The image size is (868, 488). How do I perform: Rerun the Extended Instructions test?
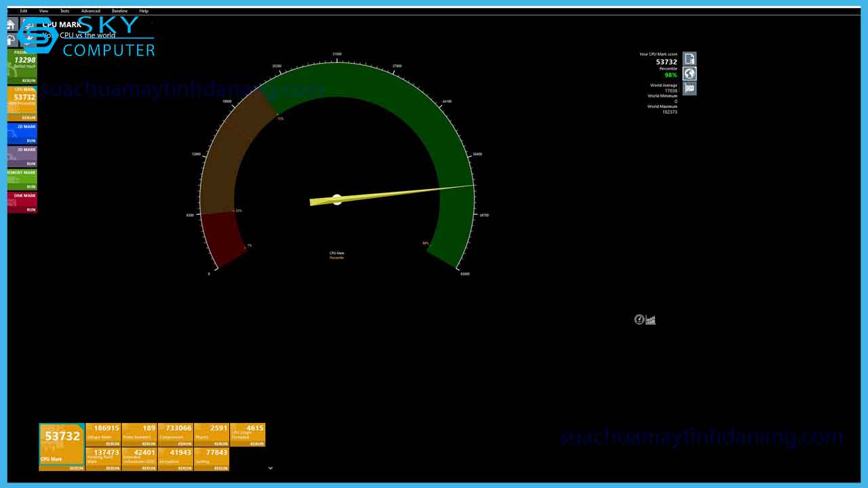pos(149,468)
